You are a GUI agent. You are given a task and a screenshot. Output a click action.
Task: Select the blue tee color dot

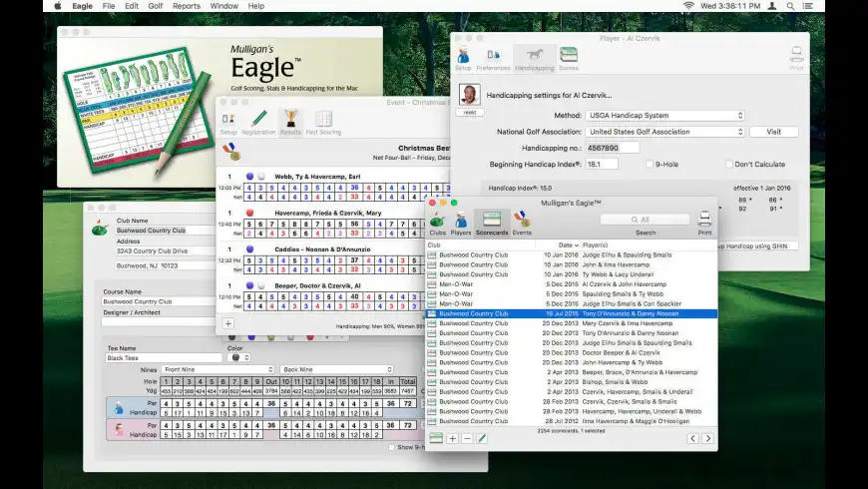(251, 337)
